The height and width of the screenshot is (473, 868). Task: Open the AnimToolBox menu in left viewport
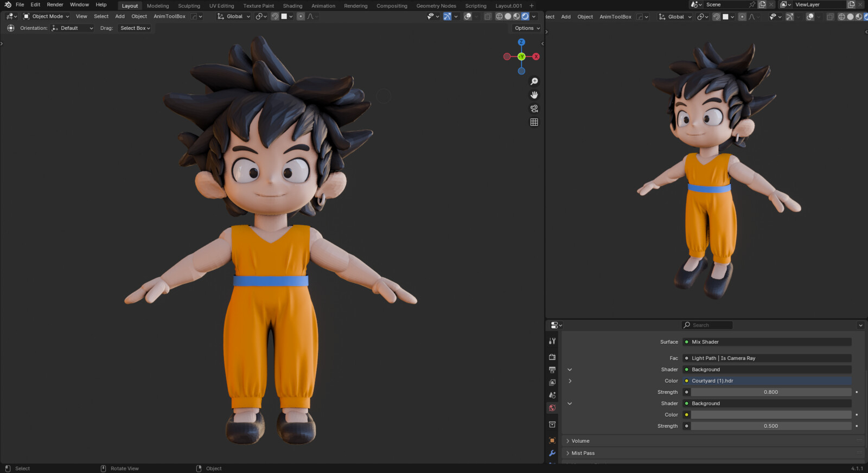click(169, 16)
